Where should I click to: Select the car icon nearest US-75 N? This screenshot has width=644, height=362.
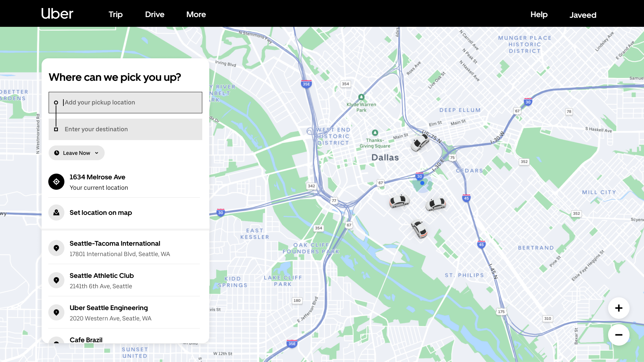tap(420, 143)
